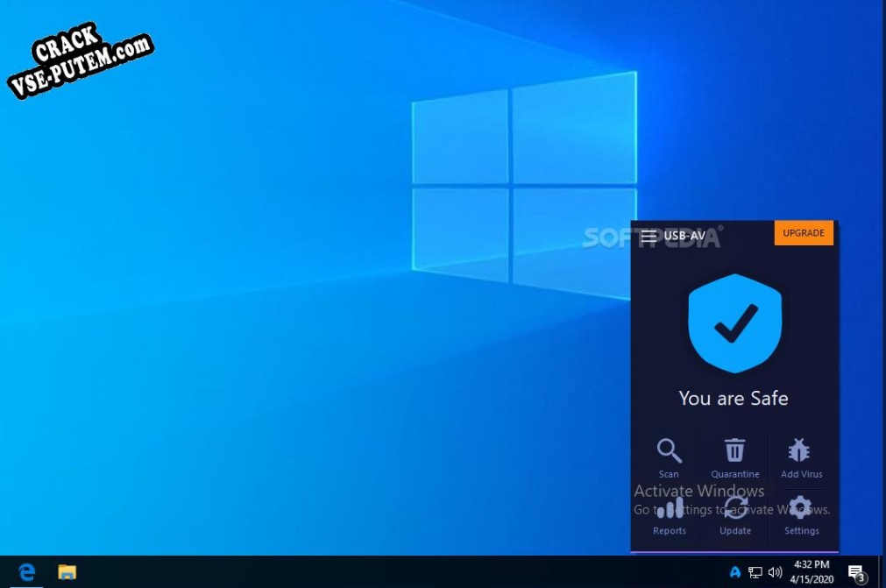Click the orange UPGRADE button
The height and width of the screenshot is (588, 886).
point(804,232)
